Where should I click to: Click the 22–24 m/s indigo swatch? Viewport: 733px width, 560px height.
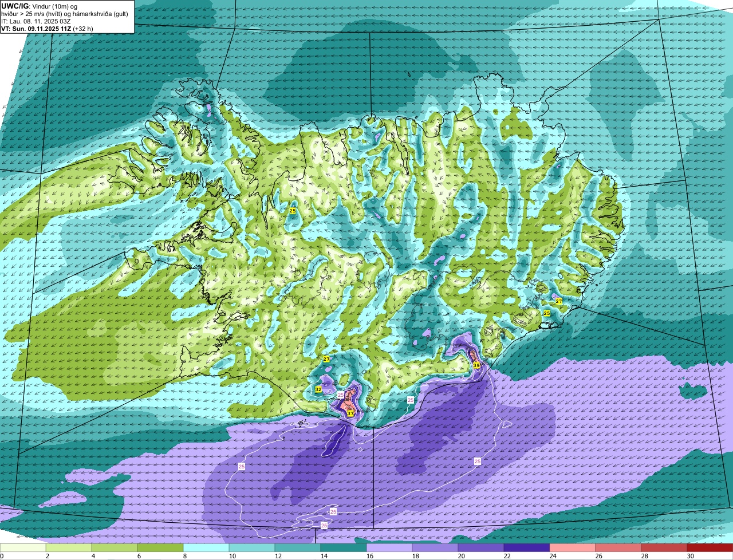click(x=527, y=547)
